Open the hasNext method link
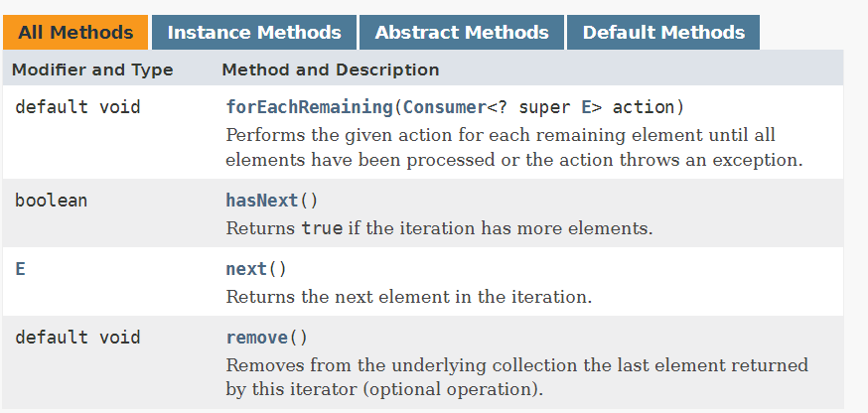This screenshot has height=413, width=868. click(x=262, y=200)
